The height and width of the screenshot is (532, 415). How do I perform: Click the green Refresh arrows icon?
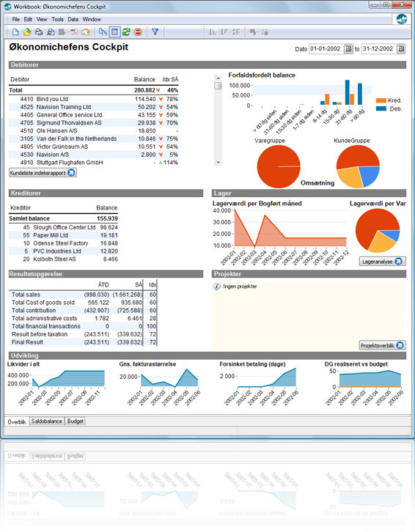point(126,32)
